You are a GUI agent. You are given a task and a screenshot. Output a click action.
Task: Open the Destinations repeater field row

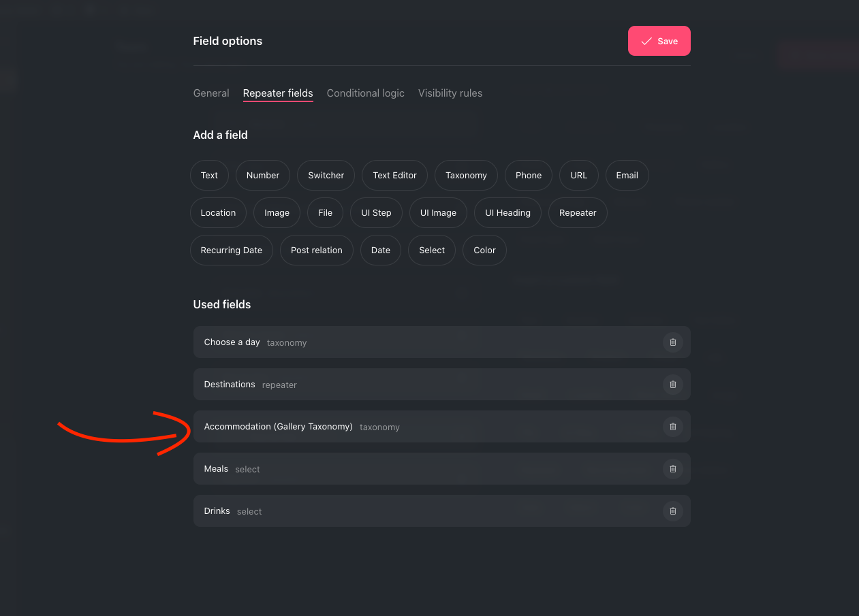409,385
